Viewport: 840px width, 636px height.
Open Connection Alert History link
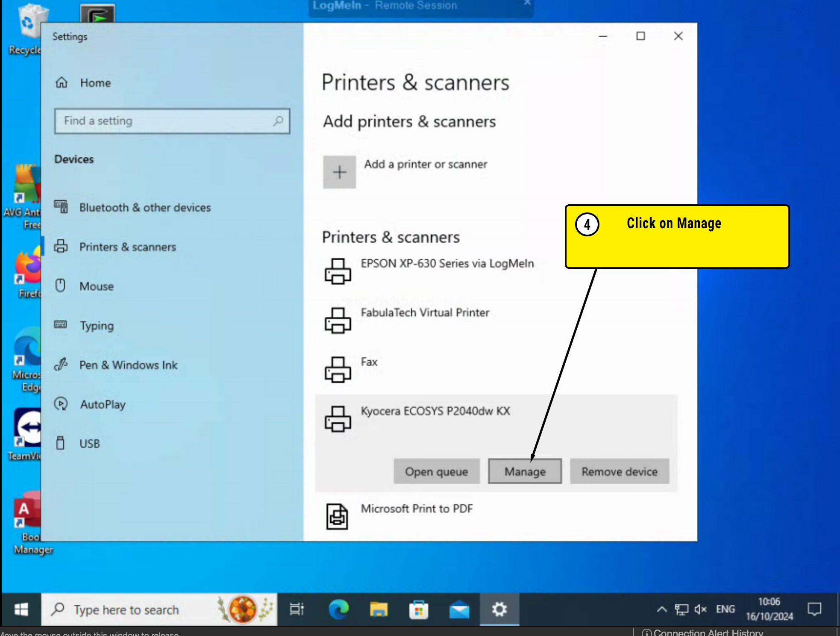point(703,632)
